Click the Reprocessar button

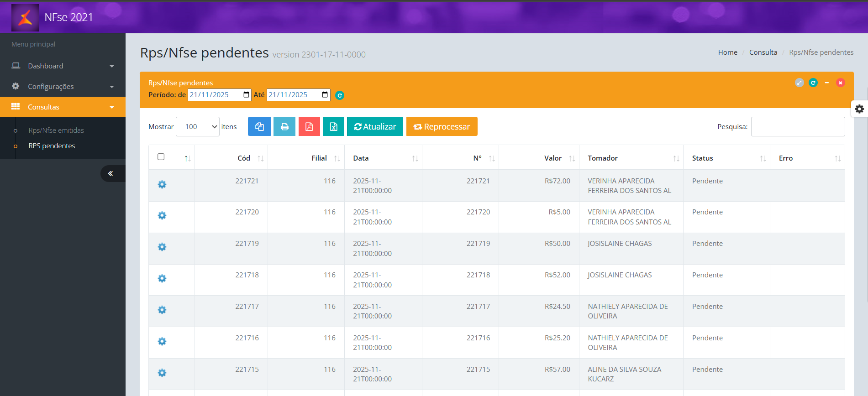tap(442, 126)
